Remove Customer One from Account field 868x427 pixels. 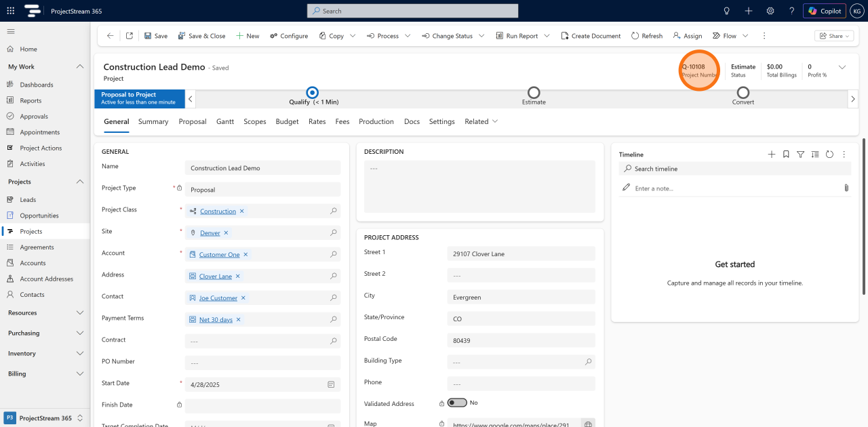coord(245,255)
